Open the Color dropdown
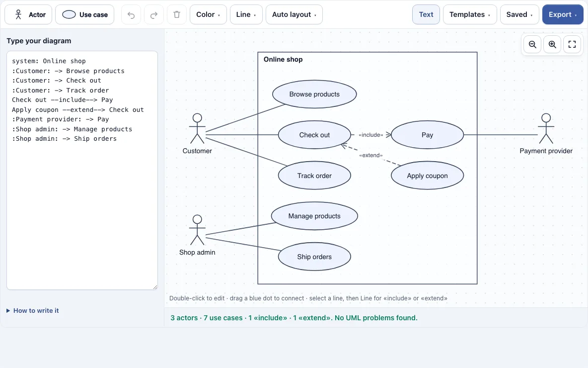The image size is (588, 368). (208, 14)
